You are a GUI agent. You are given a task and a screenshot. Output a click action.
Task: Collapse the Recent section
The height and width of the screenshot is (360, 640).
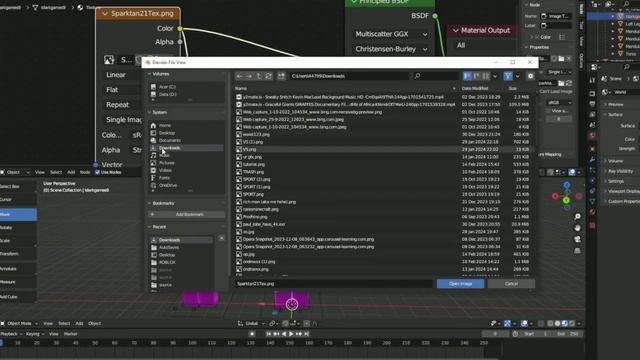(149, 227)
